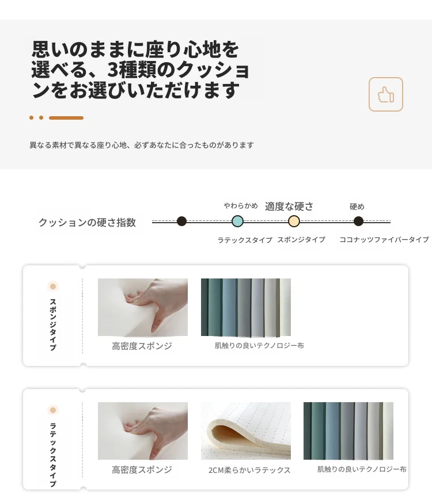This screenshot has width=432, height=504.
Task: Click the スポンジタイプ label under the scale
Action: click(x=301, y=239)
